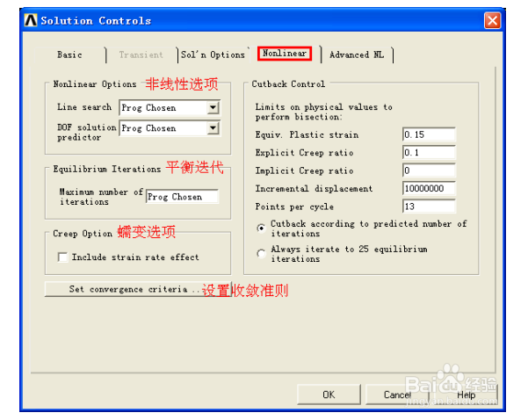Switch to the Basic tab
This screenshot has width=528, height=420.
coord(69,54)
